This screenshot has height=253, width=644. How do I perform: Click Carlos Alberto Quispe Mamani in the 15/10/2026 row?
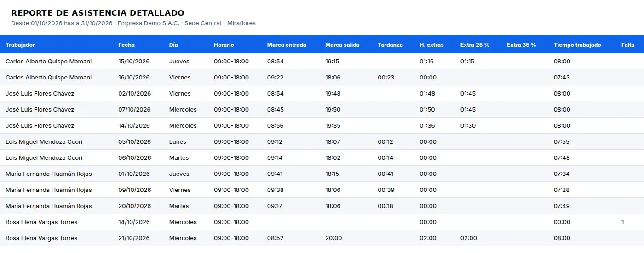coord(48,62)
